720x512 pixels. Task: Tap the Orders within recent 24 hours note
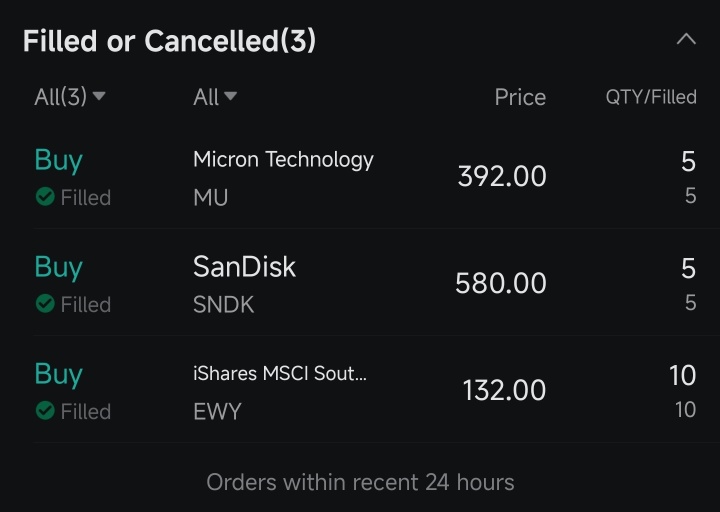360,482
